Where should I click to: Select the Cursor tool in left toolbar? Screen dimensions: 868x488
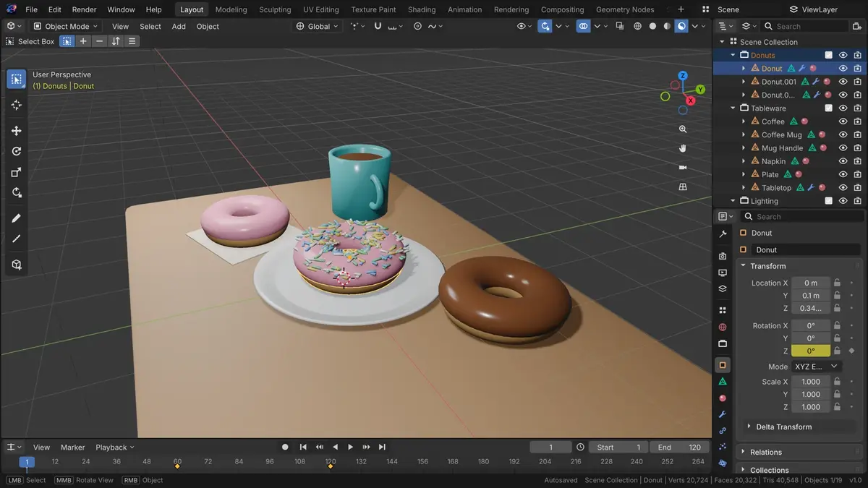[17, 105]
